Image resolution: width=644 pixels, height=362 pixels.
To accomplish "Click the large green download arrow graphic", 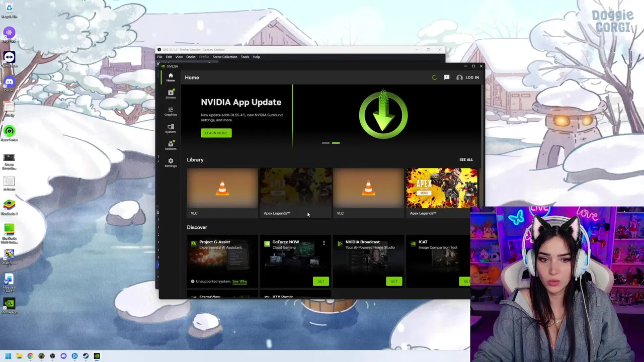I will (x=383, y=115).
